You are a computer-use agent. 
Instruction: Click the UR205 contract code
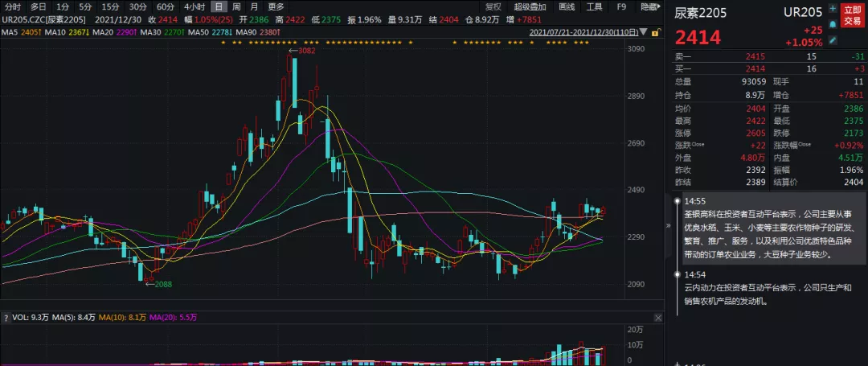click(x=803, y=13)
